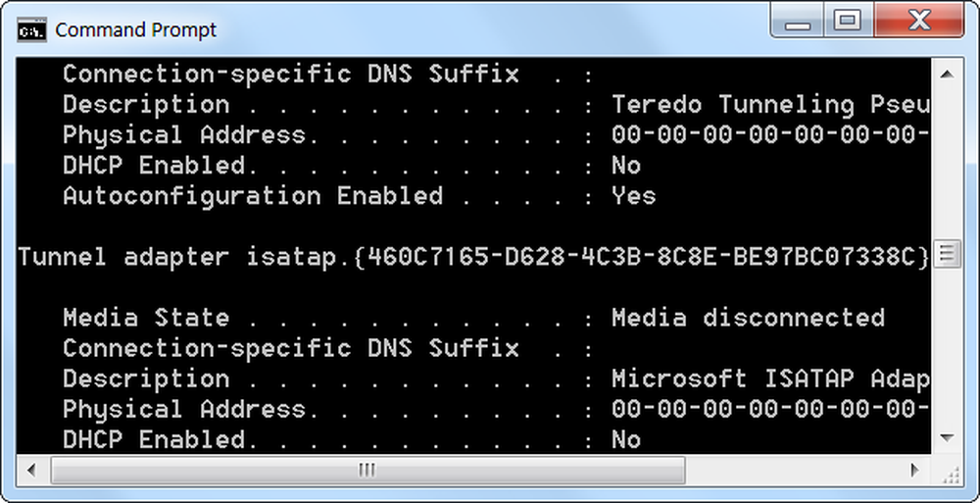This screenshot has height=503, width=980.
Task: Click the window resize grip corner
Action: coord(948,473)
